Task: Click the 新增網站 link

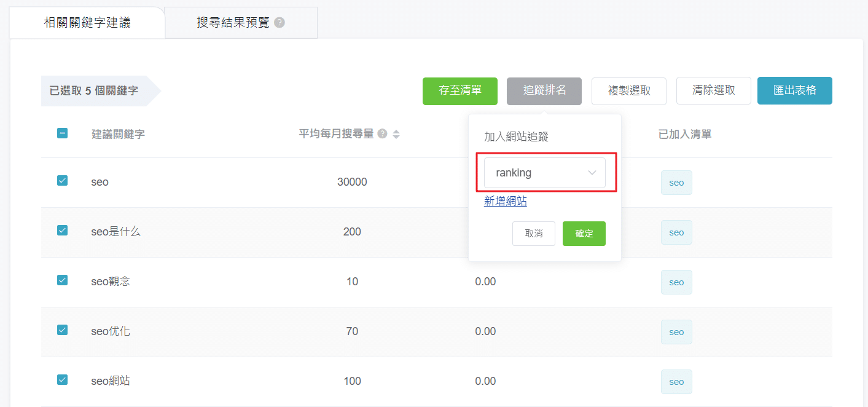Action: 505,201
